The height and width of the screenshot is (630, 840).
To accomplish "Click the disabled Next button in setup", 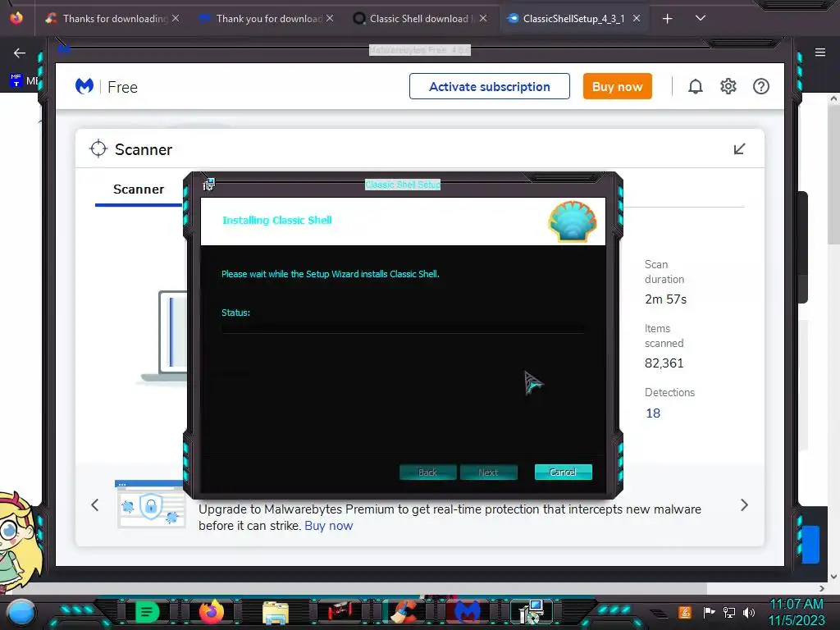I will point(488,472).
